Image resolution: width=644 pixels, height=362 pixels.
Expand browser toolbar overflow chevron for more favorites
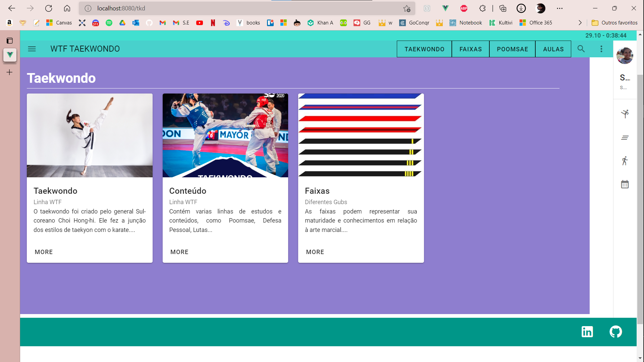(x=580, y=22)
